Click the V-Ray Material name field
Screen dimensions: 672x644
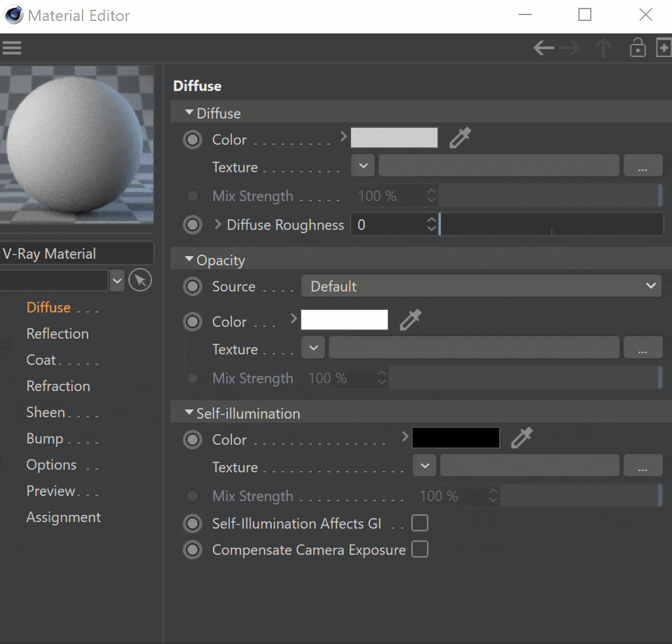[x=77, y=254]
